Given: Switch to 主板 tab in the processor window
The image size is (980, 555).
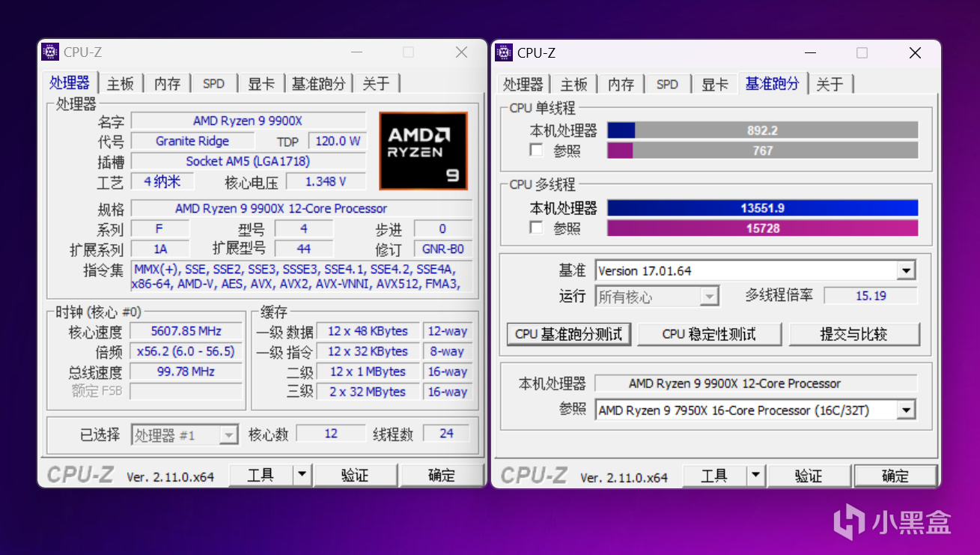Looking at the screenshot, I should (120, 84).
